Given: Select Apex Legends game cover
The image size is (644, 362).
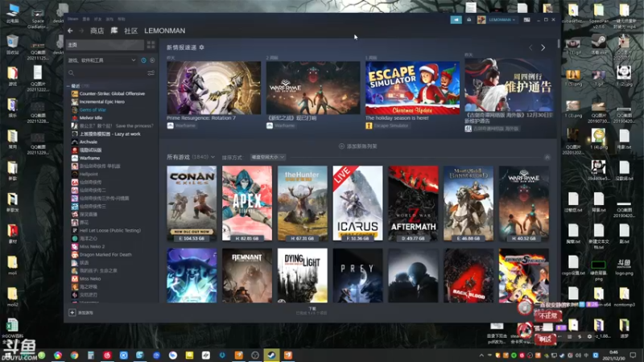Looking at the screenshot, I should point(247,204).
